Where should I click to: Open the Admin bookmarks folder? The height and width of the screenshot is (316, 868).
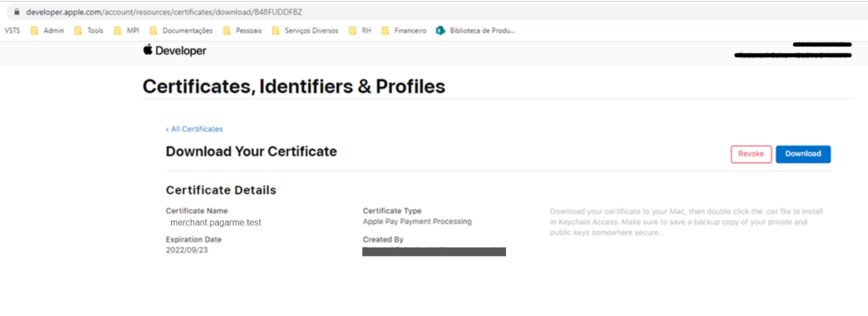click(47, 30)
